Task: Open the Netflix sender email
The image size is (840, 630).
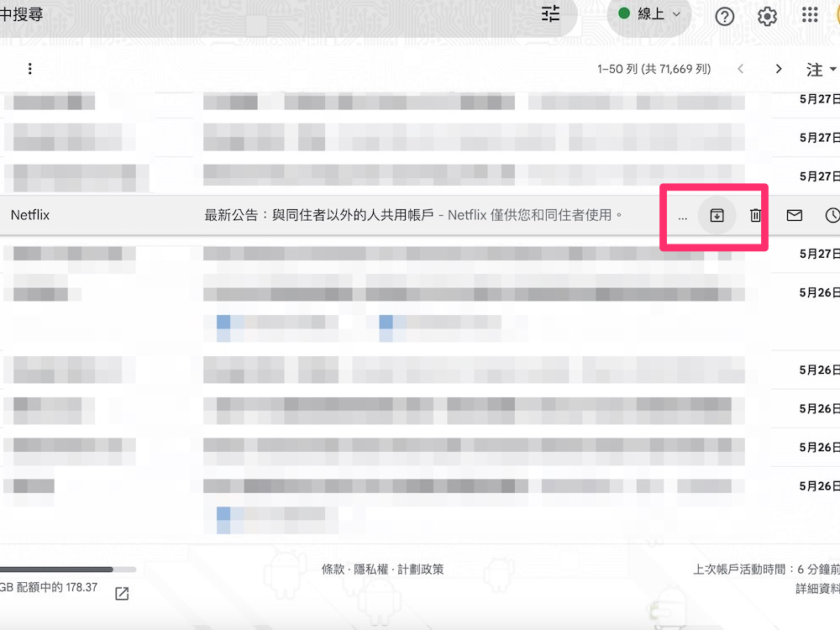Action: point(30,215)
